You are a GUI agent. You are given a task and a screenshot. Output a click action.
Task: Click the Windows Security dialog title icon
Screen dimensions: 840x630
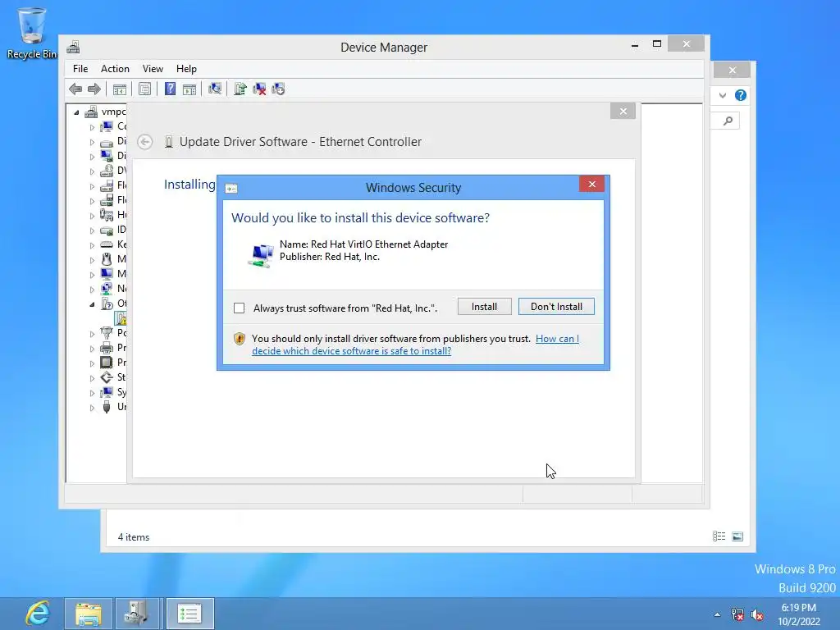click(231, 188)
